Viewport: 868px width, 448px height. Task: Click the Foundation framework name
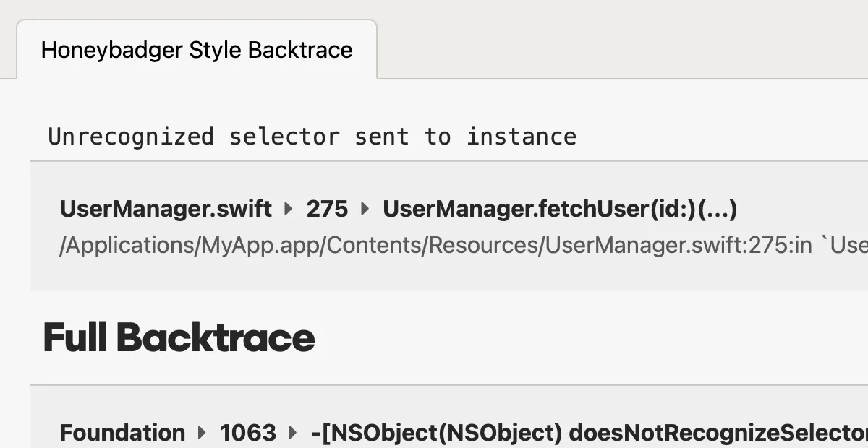122,432
